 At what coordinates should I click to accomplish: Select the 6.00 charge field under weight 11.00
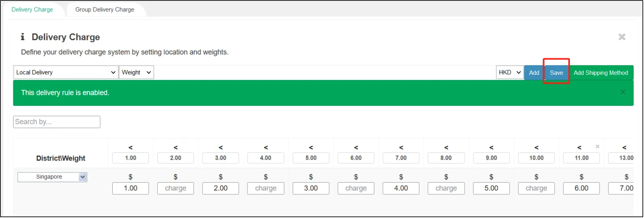coord(581,188)
